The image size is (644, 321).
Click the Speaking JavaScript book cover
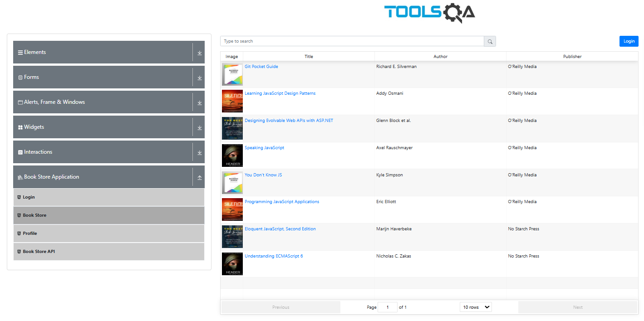click(232, 156)
